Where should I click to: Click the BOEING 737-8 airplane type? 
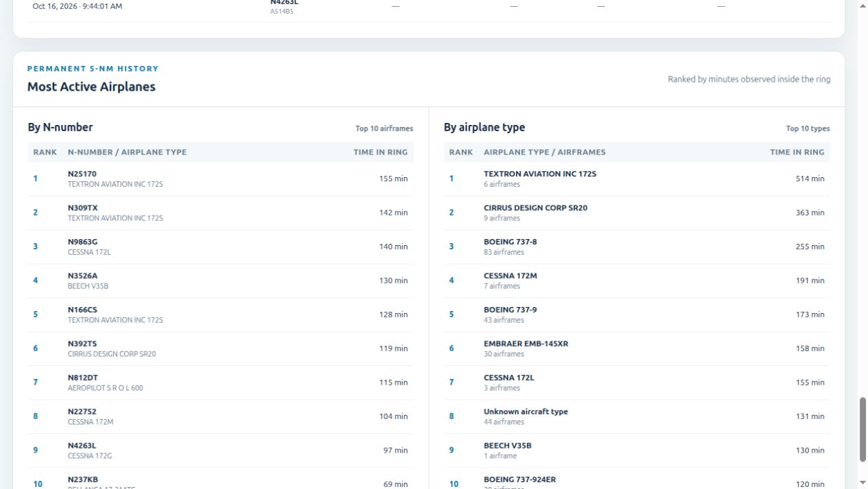511,242
